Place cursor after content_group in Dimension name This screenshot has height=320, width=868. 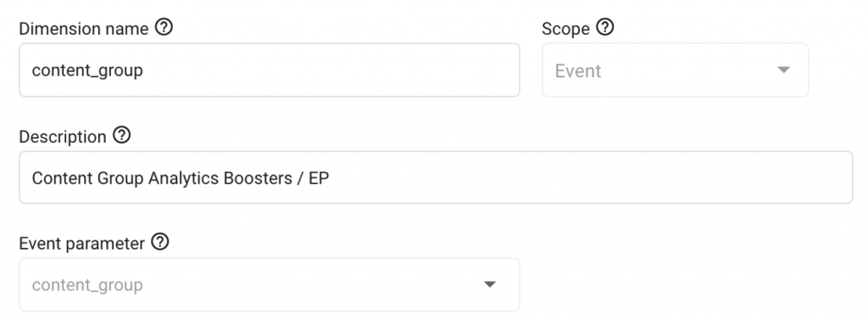143,71
